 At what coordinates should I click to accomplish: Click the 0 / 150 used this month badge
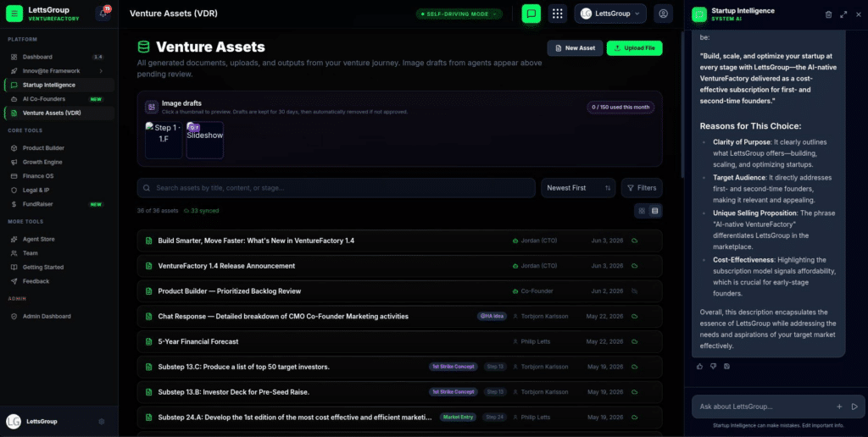coord(620,108)
